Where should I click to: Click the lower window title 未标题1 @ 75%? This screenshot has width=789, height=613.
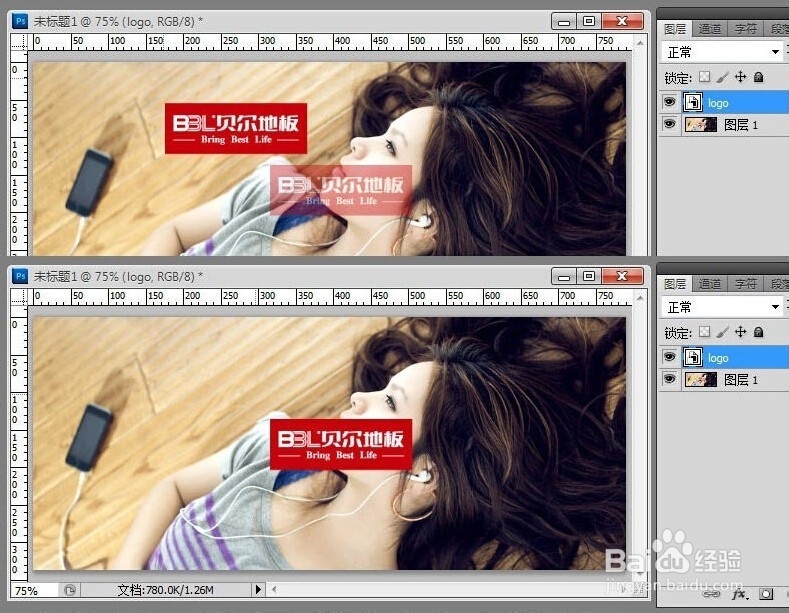click(x=118, y=276)
